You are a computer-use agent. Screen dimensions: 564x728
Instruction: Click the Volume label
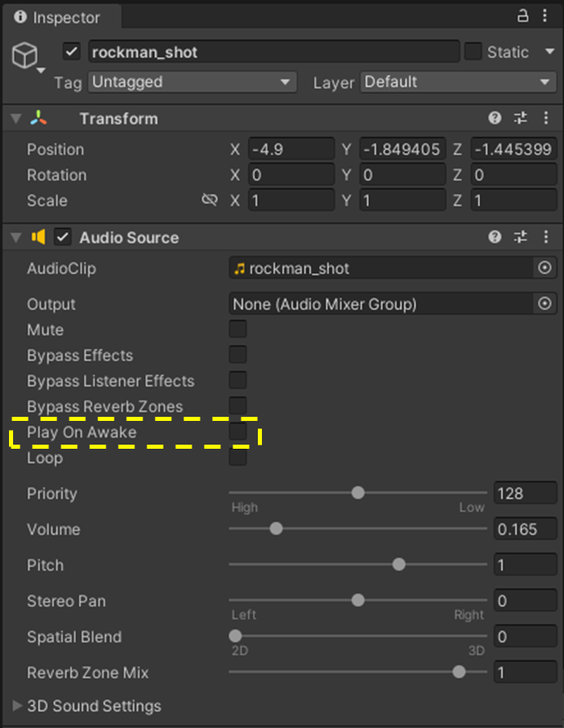(53, 529)
